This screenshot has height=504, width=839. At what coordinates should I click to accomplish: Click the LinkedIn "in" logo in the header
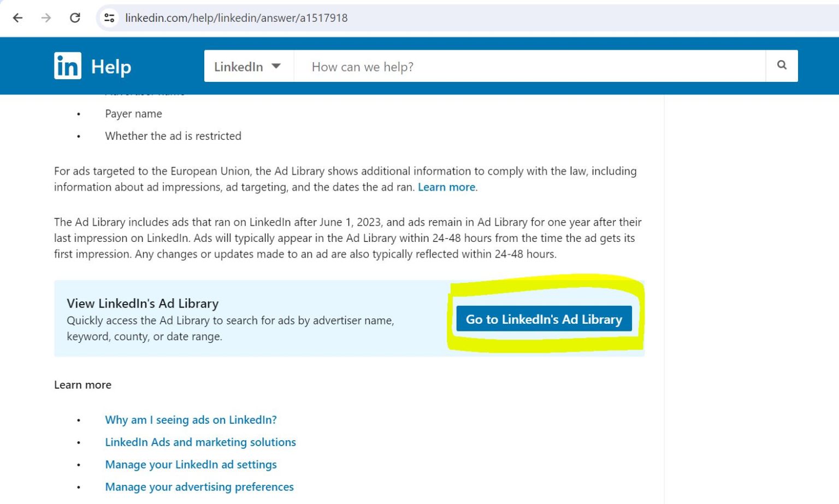(67, 66)
